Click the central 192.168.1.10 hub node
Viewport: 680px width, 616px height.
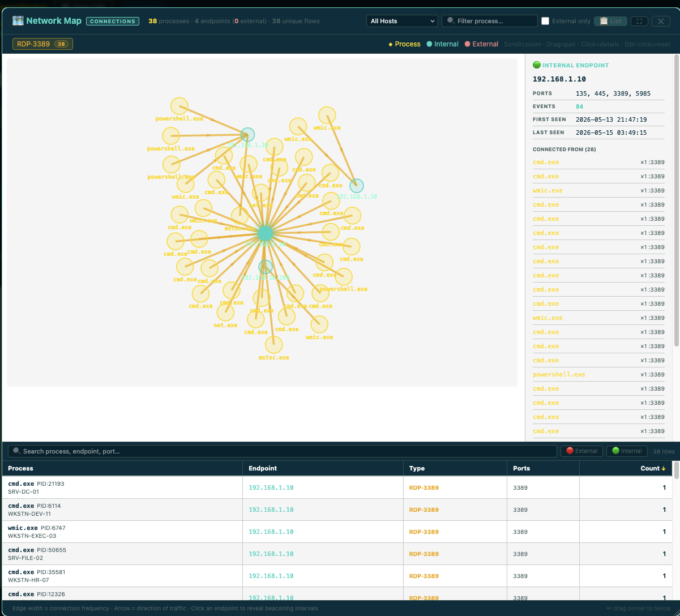coord(265,233)
